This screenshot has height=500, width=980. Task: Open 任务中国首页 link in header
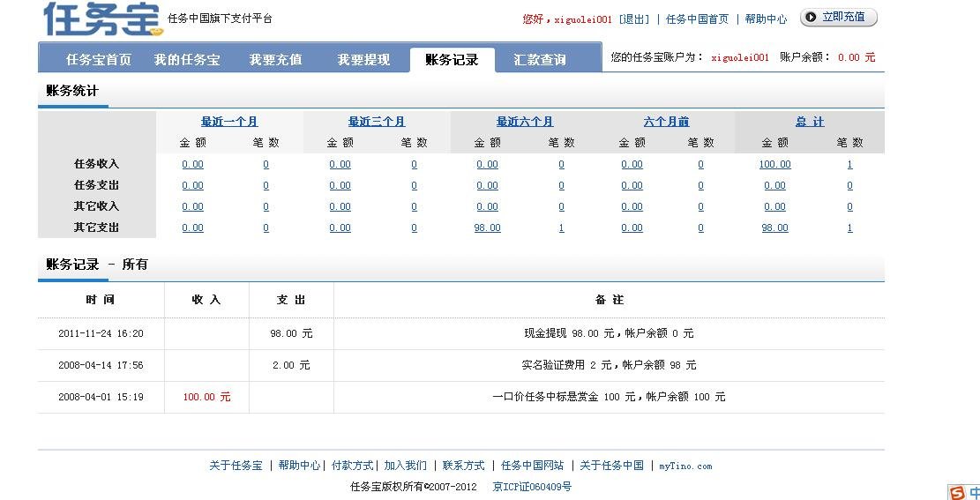coord(697,19)
